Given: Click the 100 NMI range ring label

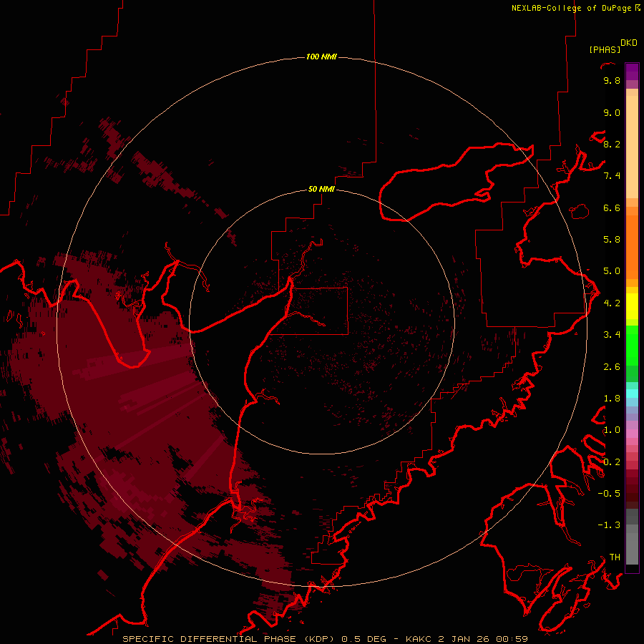Looking at the screenshot, I should click(x=321, y=57).
